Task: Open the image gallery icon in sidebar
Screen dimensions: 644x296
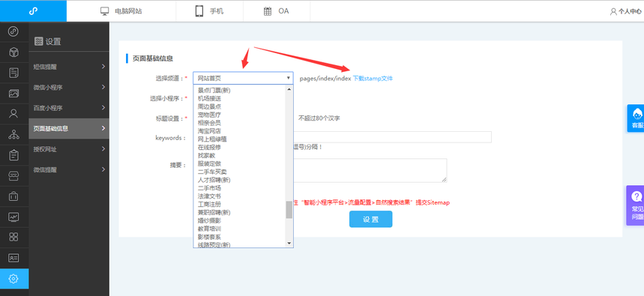Action: coord(13,93)
